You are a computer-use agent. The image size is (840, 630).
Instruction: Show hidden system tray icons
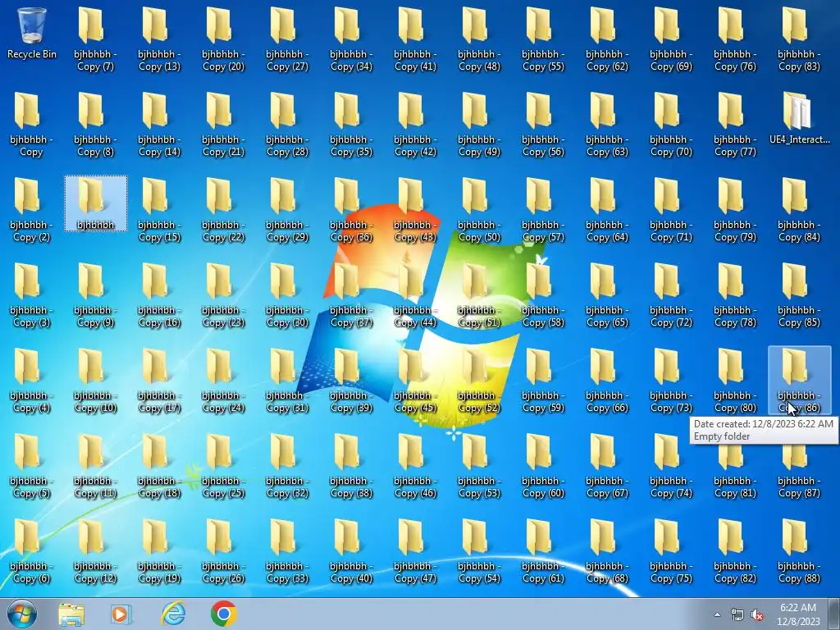point(717,614)
